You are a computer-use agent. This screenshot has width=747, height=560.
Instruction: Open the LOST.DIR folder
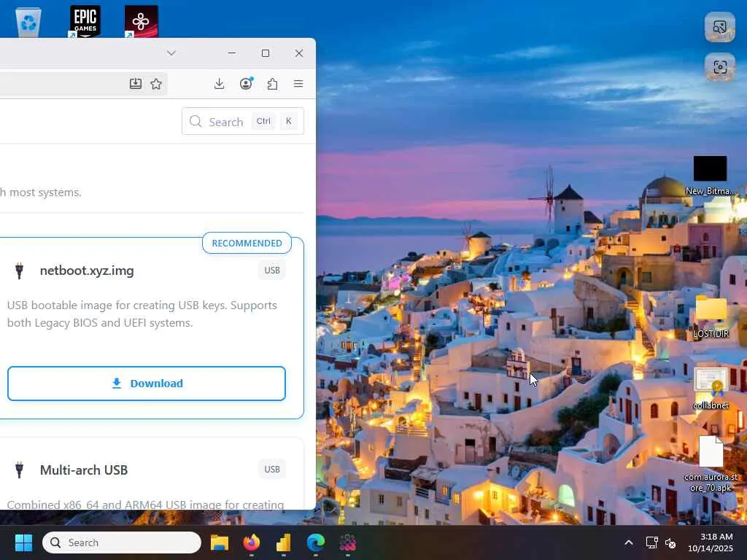(x=711, y=316)
